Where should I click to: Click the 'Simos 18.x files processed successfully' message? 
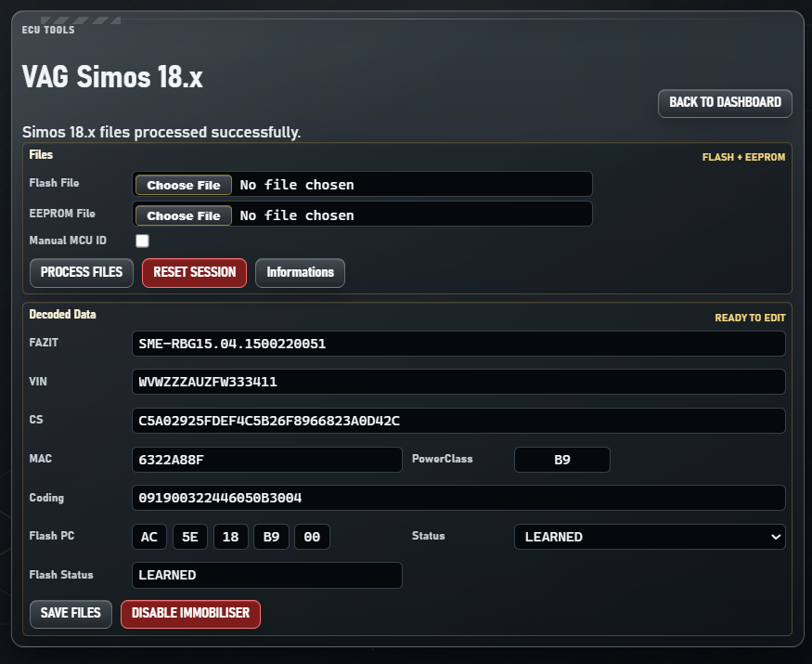click(x=161, y=132)
